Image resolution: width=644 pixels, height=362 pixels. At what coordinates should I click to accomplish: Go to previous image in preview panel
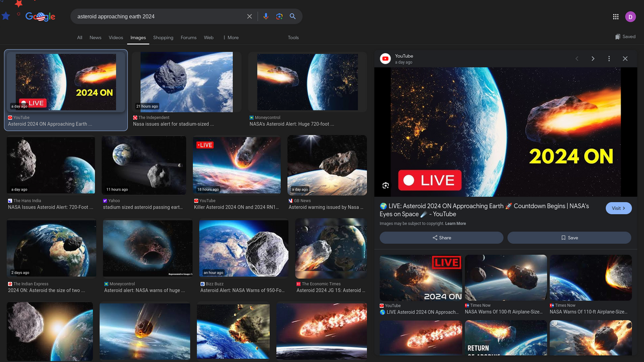tap(577, 59)
